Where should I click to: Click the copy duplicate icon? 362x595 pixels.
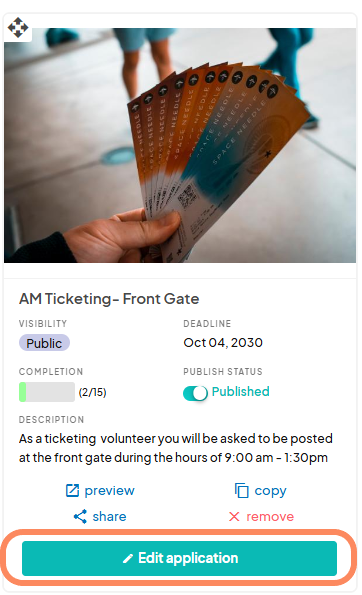(x=242, y=490)
